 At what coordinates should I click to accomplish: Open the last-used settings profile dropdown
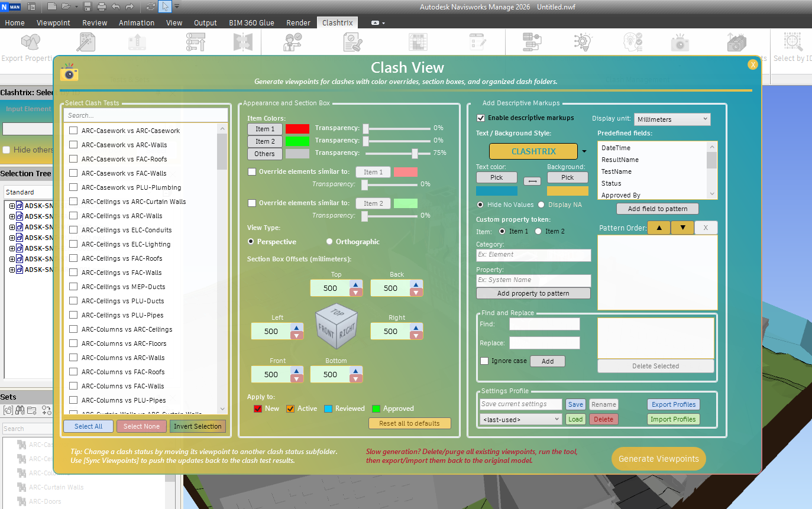(520, 419)
